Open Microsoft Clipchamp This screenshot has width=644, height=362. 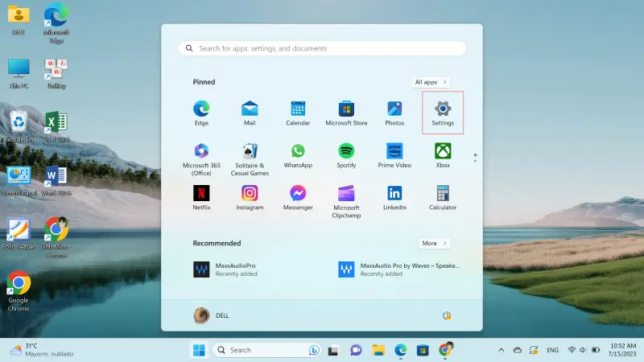point(346,202)
